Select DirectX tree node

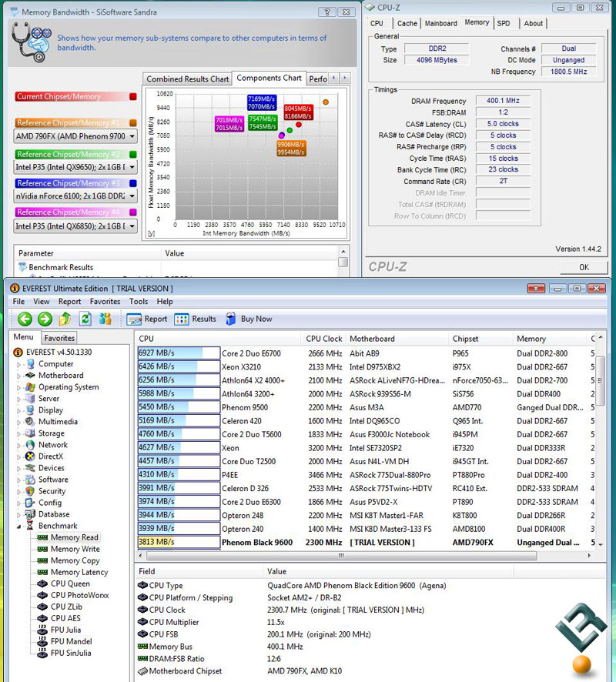tap(51, 456)
